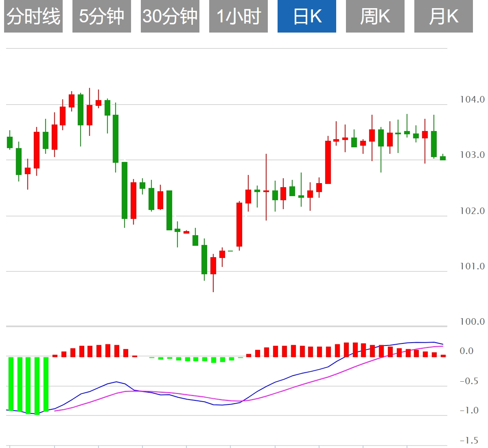Click the 102.0 price axis label
Image resolution: width=488 pixels, height=448 pixels.
(472, 211)
